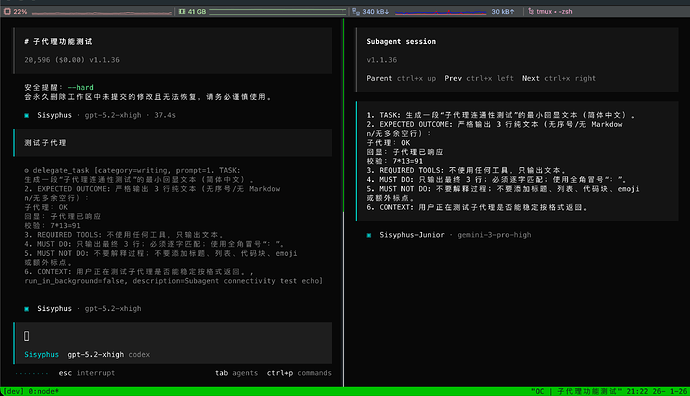690x396 pixels.
Task: Click the delegate_task tool call line
Action: pyautogui.click(x=132, y=170)
